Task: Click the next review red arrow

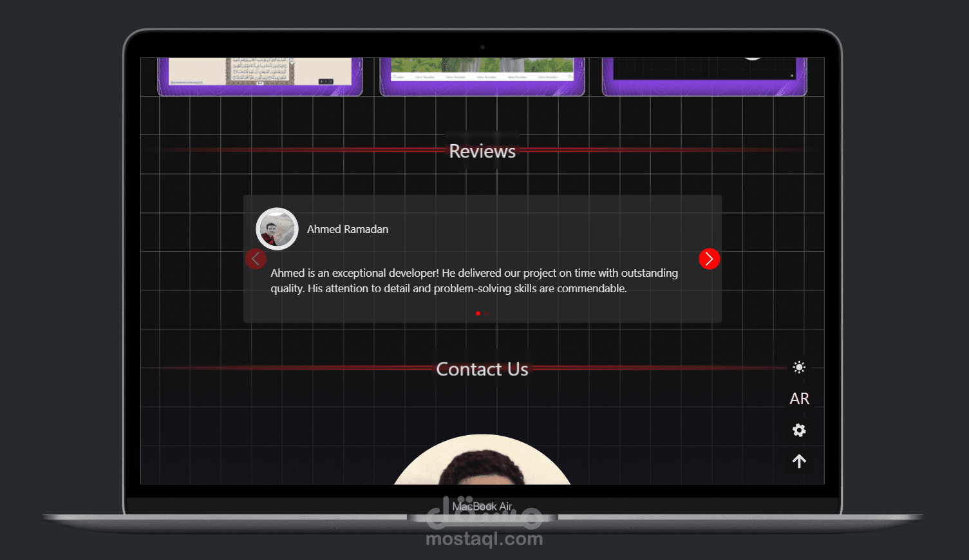Action: point(709,259)
